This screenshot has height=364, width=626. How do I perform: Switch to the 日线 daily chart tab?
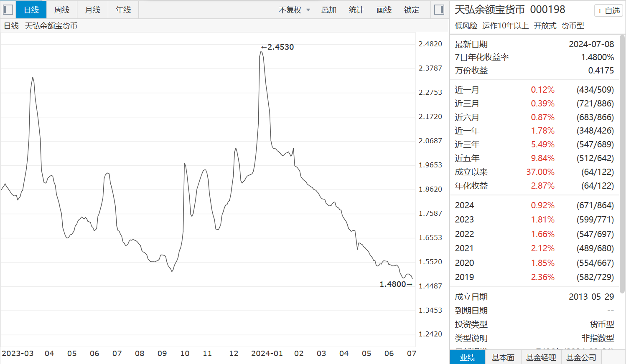pyautogui.click(x=31, y=10)
